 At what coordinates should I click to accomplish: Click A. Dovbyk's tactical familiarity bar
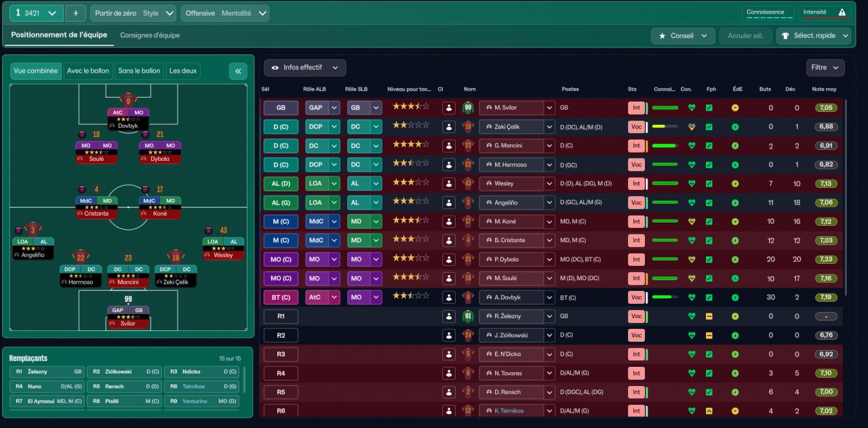click(x=664, y=298)
